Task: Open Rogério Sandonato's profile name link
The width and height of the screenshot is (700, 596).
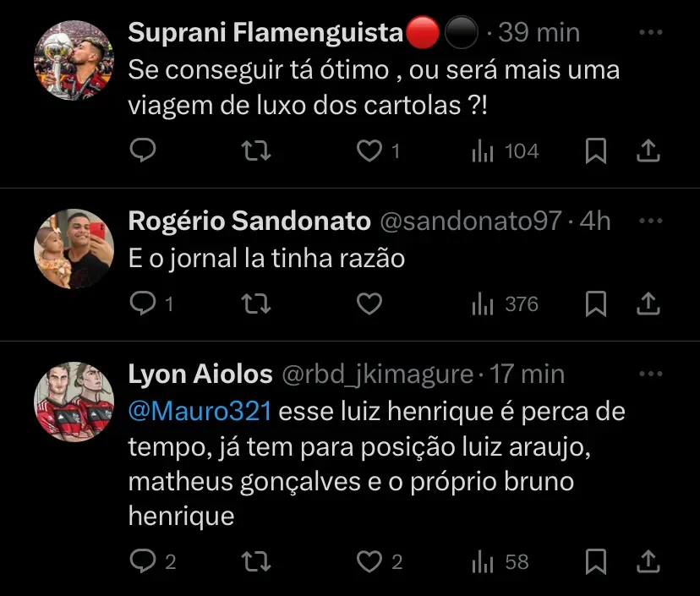Action: [249, 221]
